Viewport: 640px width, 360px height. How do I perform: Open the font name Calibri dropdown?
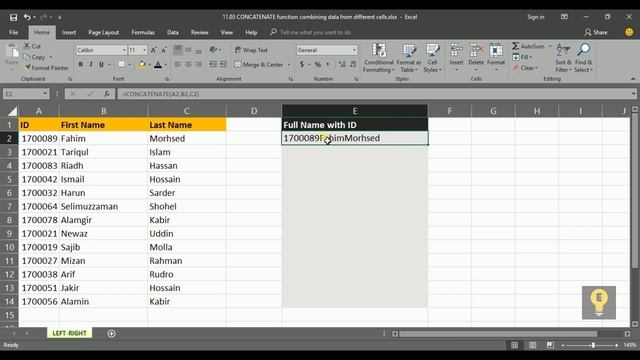pyautogui.click(x=124, y=50)
